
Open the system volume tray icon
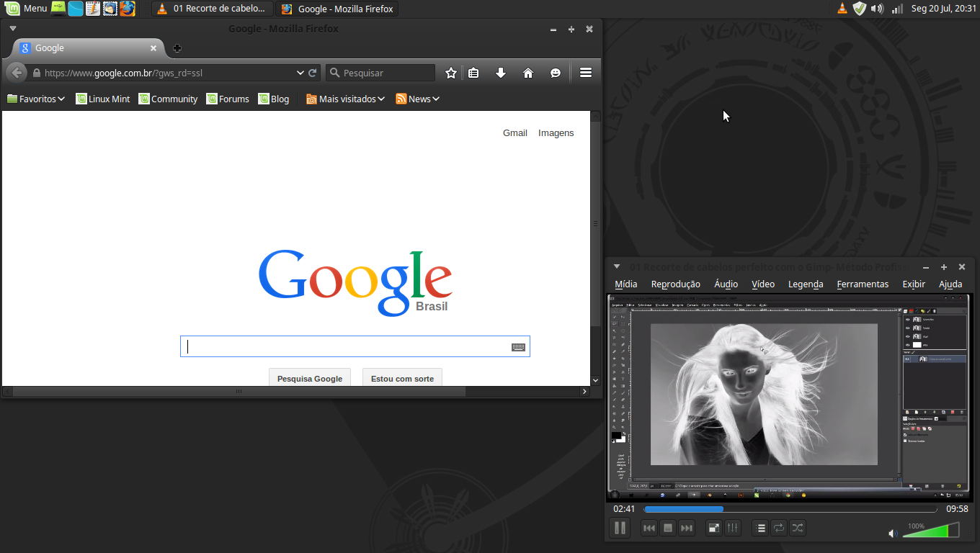pyautogui.click(x=877, y=9)
